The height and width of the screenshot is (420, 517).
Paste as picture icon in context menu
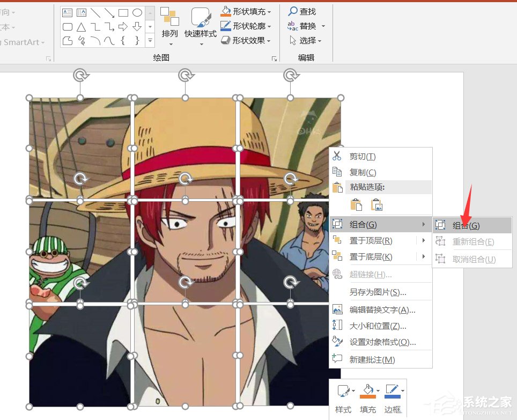point(376,204)
